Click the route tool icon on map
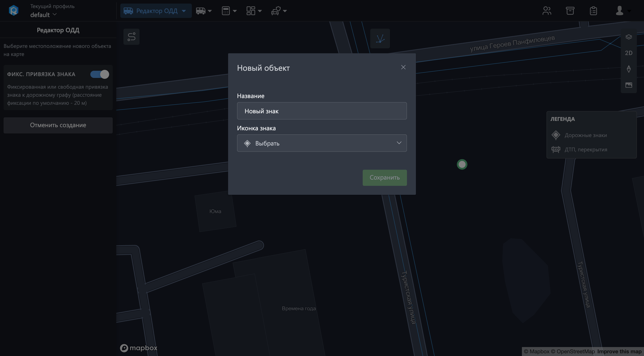 tap(131, 37)
